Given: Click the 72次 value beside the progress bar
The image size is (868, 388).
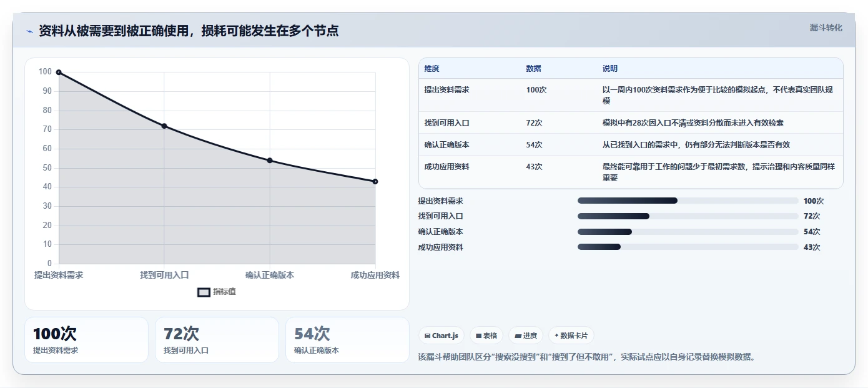Looking at the screenshot, I should coord(812,216).
